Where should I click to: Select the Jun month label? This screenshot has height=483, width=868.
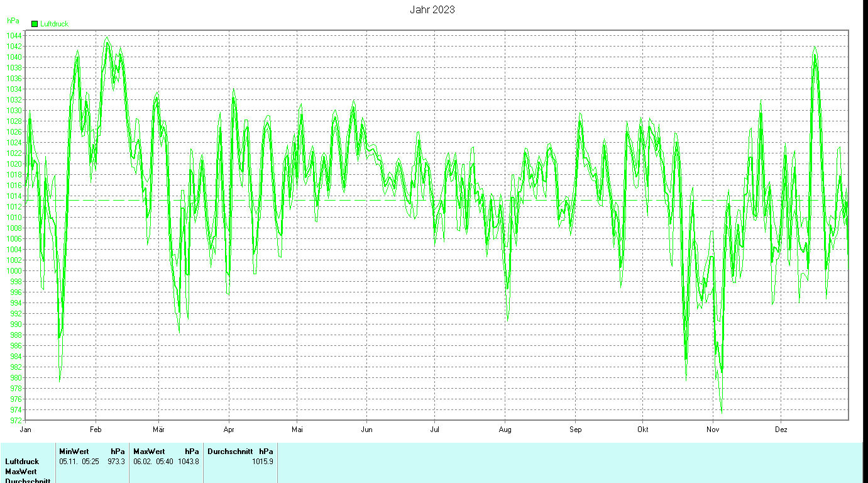pyautogui.click(x=366, y=430)
